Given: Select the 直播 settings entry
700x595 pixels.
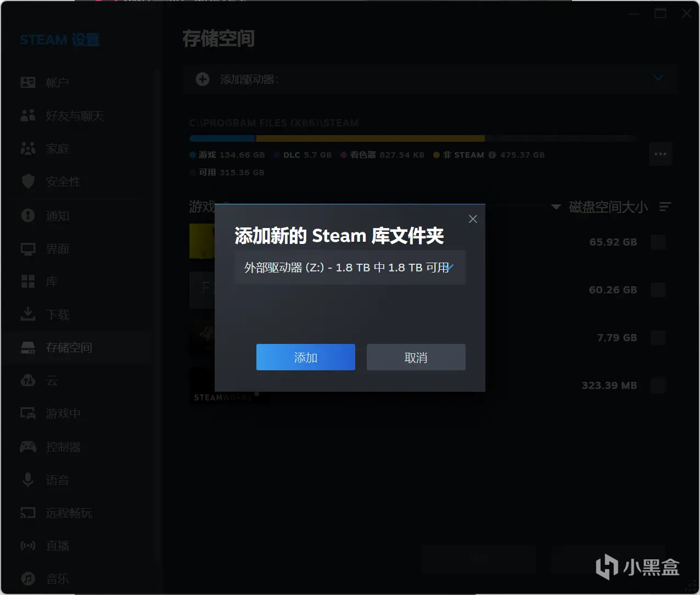Looking at the screenshot, I should pyautogui.click(x=77, y=546).
